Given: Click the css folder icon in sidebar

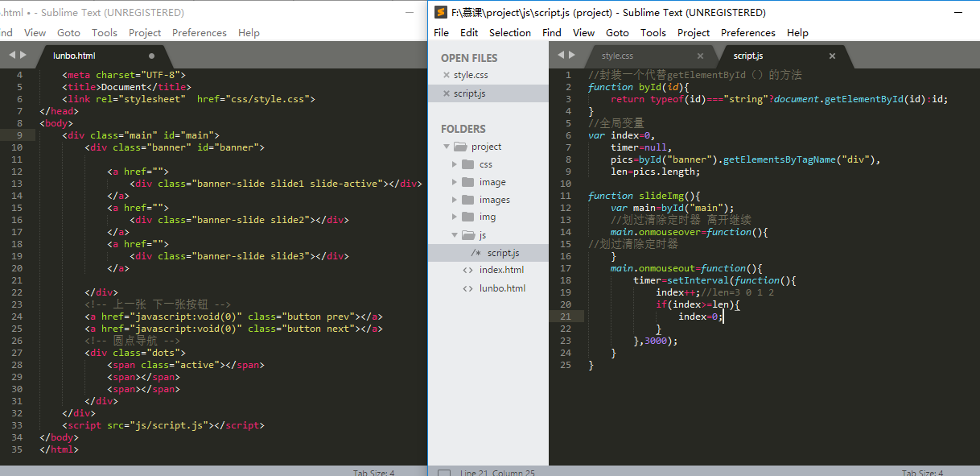Looking at the screenshot, I should (467, 164).
